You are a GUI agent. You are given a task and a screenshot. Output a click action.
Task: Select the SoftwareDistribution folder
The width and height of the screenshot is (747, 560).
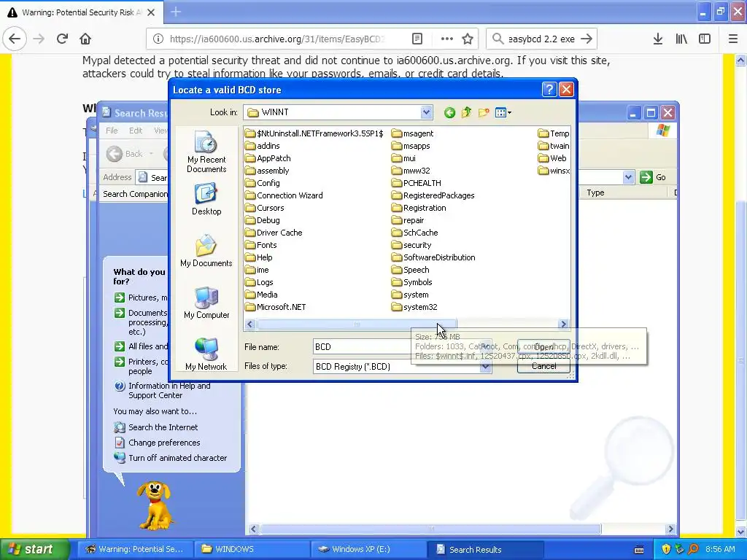(433, 257)
